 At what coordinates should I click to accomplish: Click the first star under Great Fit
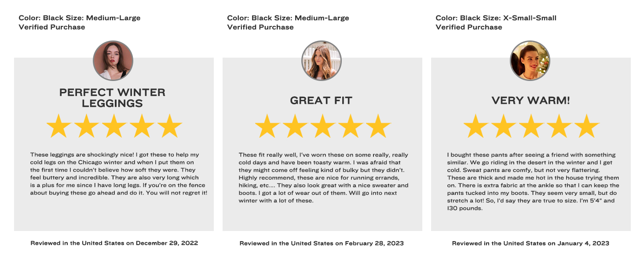267,126
